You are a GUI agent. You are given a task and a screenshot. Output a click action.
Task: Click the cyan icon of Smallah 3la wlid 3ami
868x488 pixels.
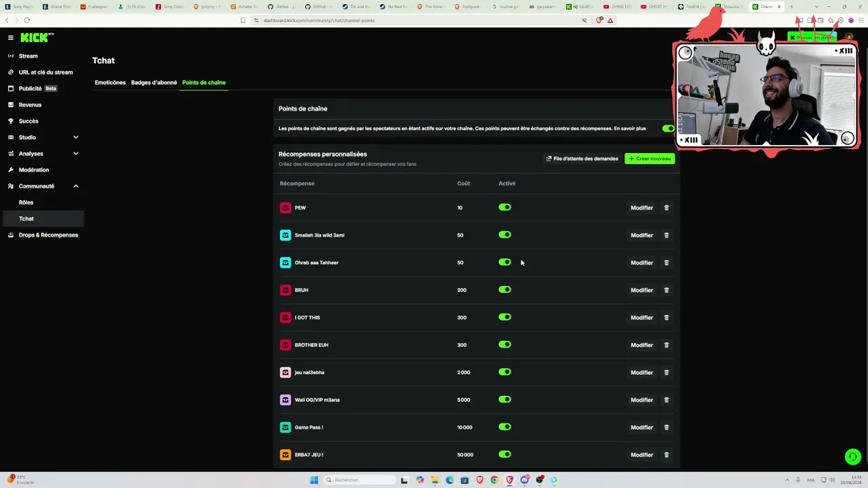tap(285, 235)
